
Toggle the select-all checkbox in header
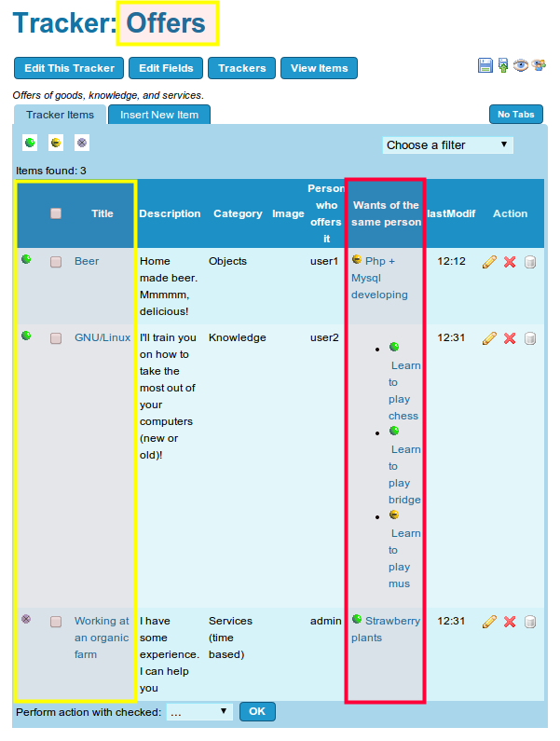click(56, 213)
